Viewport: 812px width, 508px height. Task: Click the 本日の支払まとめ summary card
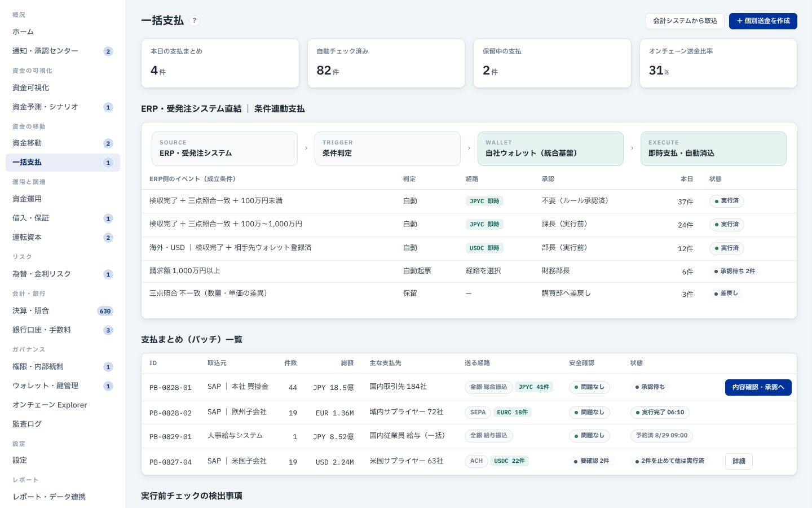(x=220, y=63)
